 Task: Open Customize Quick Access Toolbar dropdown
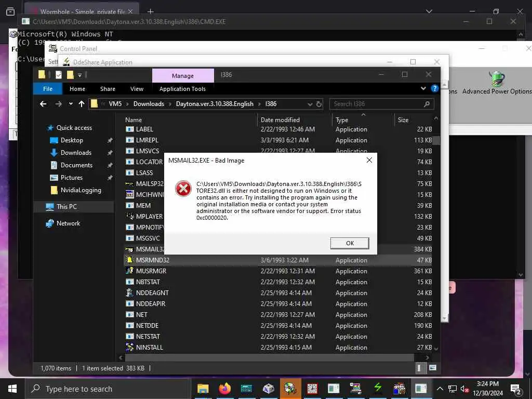point(79,75)
